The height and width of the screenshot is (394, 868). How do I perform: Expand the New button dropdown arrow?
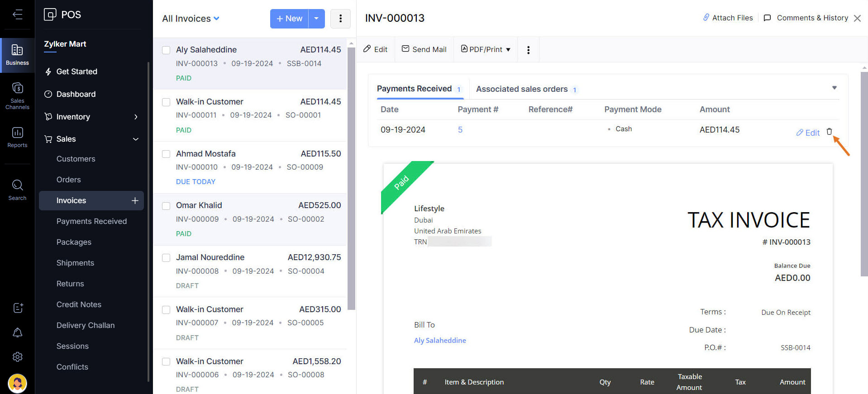[x=316, y=19]
